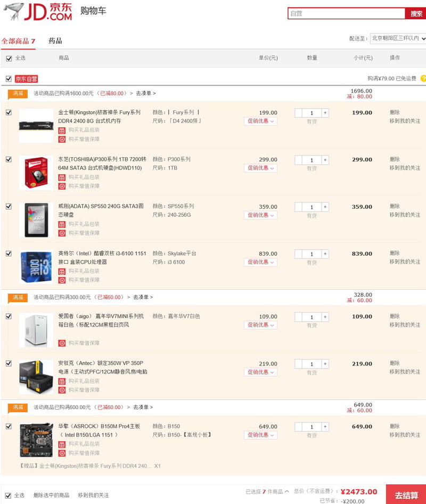The width and height of the screenshot is (426, 504).
Task: Click the 搜索 search button
Action: coord(416,13)
